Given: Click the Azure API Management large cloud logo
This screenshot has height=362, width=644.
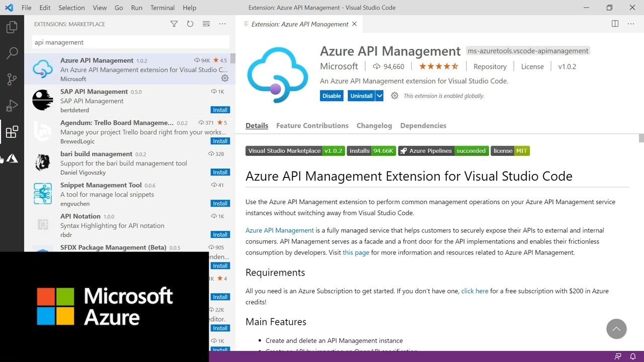Looking at the screenshot, I should click(x=277, y=75).
